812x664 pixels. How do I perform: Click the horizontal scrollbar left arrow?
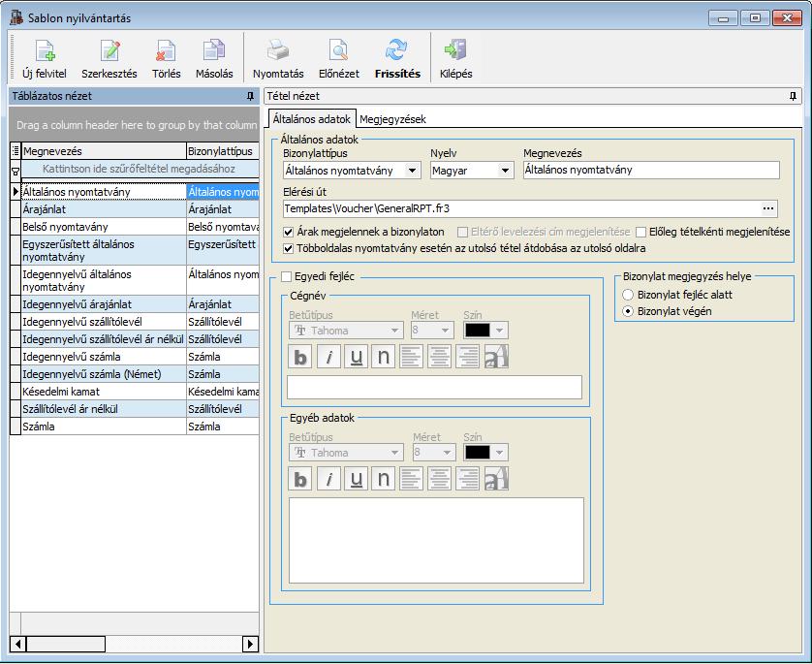pyautogui.click(x=17, y=644)
